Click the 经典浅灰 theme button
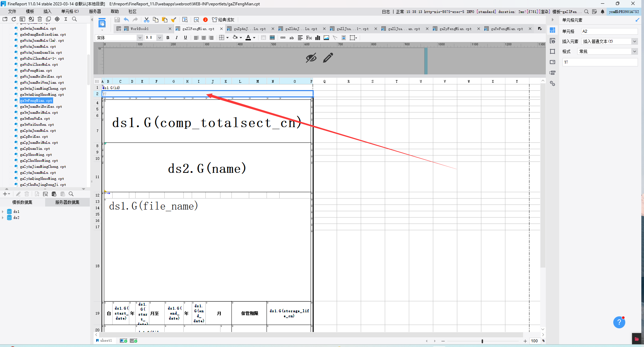 point(223,20)
